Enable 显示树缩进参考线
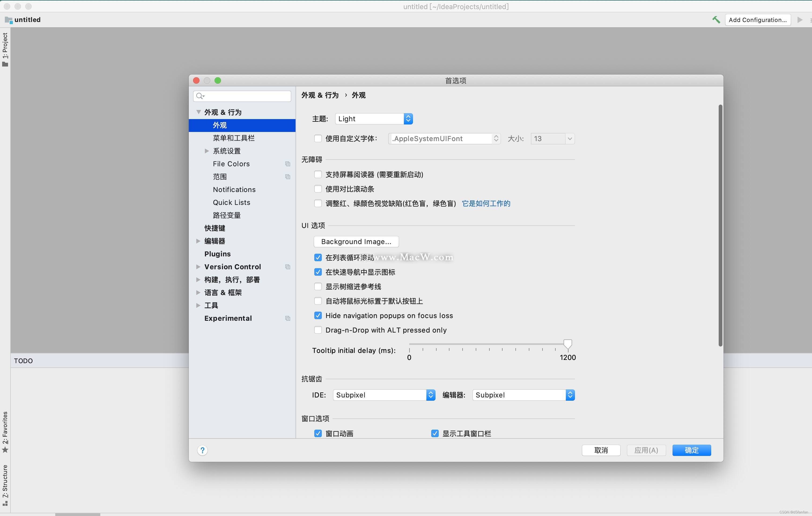This screenshot has height=516, width=812. coord(318,286)
